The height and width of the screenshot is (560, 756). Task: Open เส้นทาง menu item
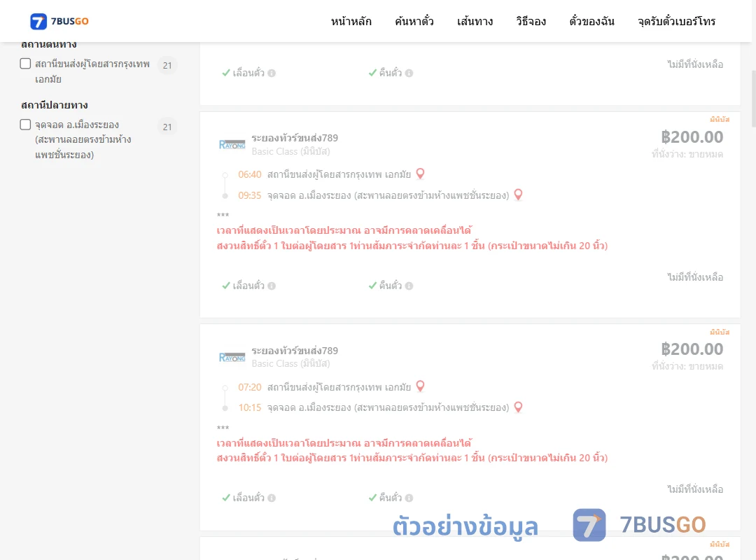[x=475, y=21]
